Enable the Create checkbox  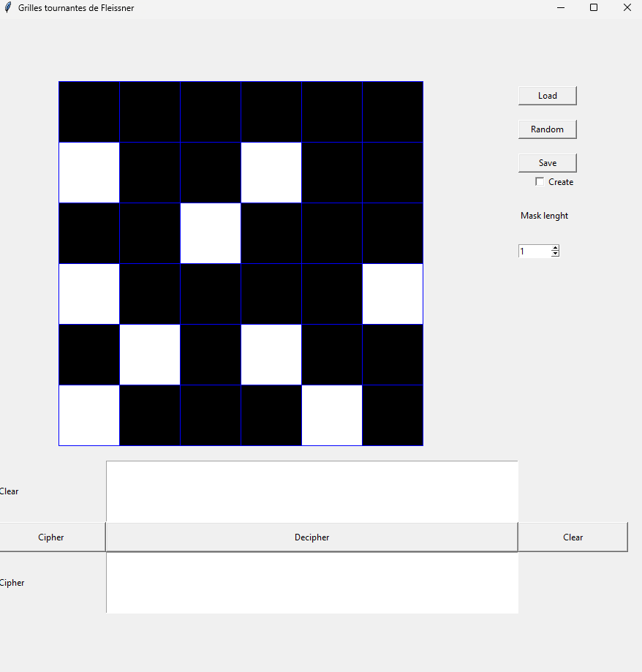coord(540,182)
